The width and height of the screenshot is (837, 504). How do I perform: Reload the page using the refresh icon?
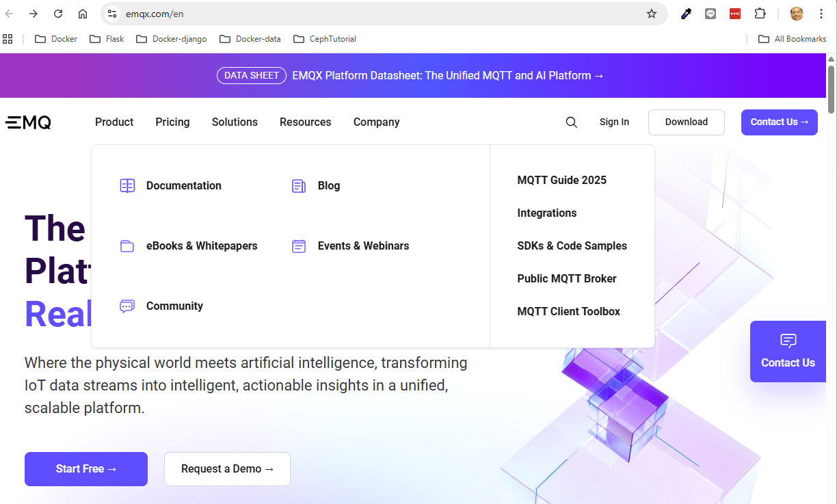pos(58,14)
